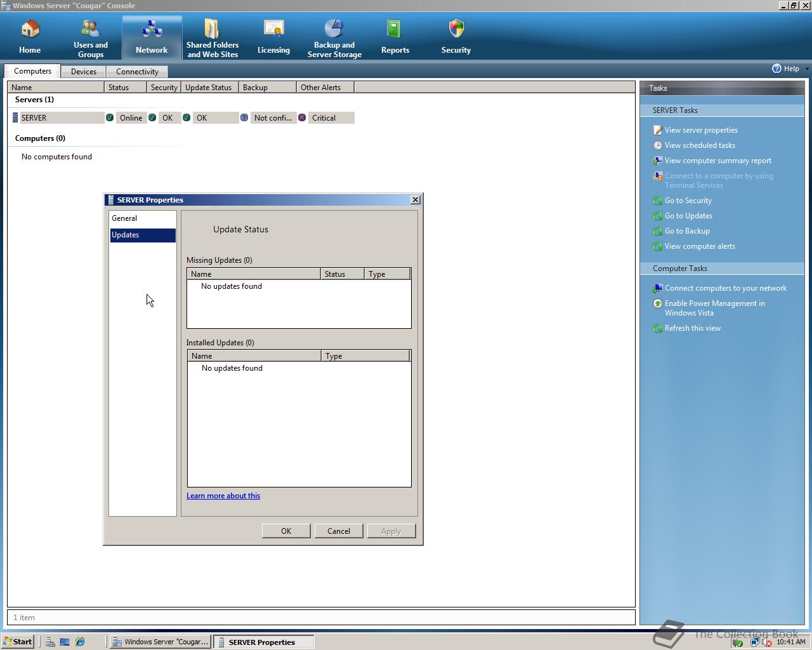
Task: Open the Help dropdown arrow
Action: coord(807,69)
